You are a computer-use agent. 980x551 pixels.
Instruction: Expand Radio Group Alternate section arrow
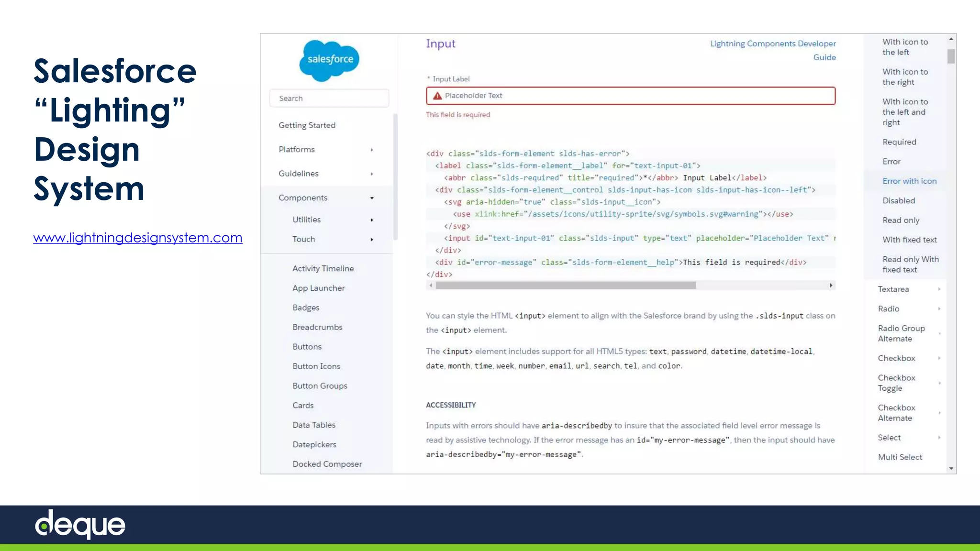click(939, 333)
